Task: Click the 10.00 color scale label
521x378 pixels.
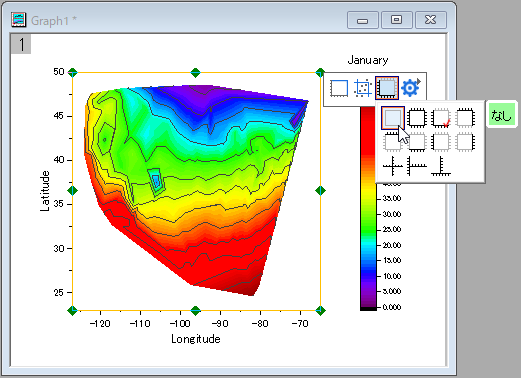Action: 392,276
